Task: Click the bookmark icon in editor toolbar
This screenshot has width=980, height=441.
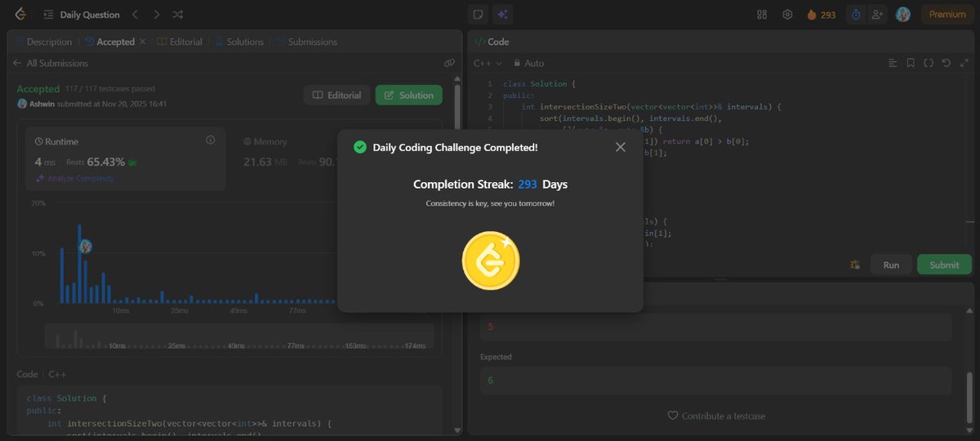Action: coord(911,63)
